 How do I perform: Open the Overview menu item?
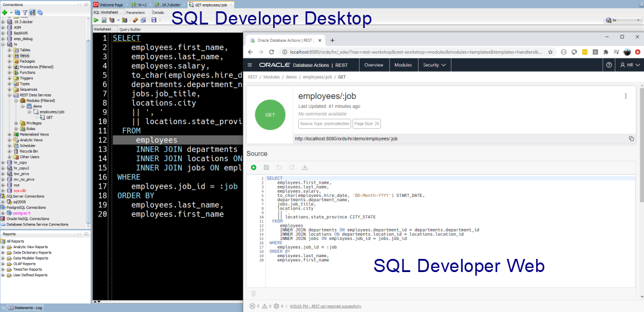[374, 65]
